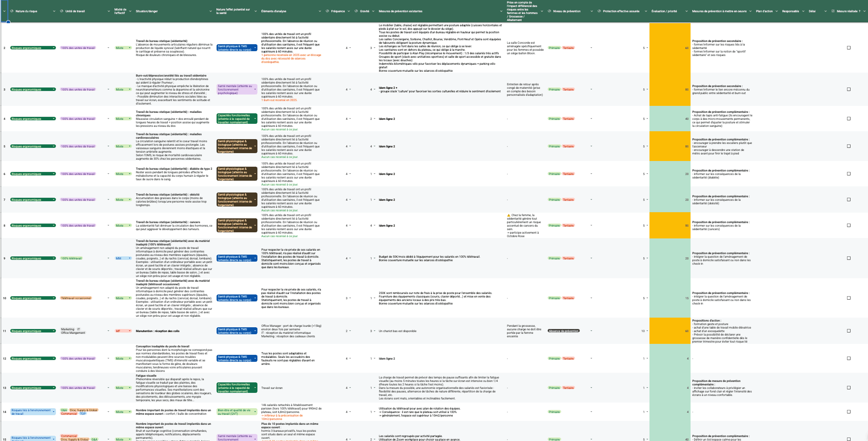The height and width of the screenshot is (441, 868).
Task: Toggle the Mesure réalisée checkbox in row 11
Action: 849,331
